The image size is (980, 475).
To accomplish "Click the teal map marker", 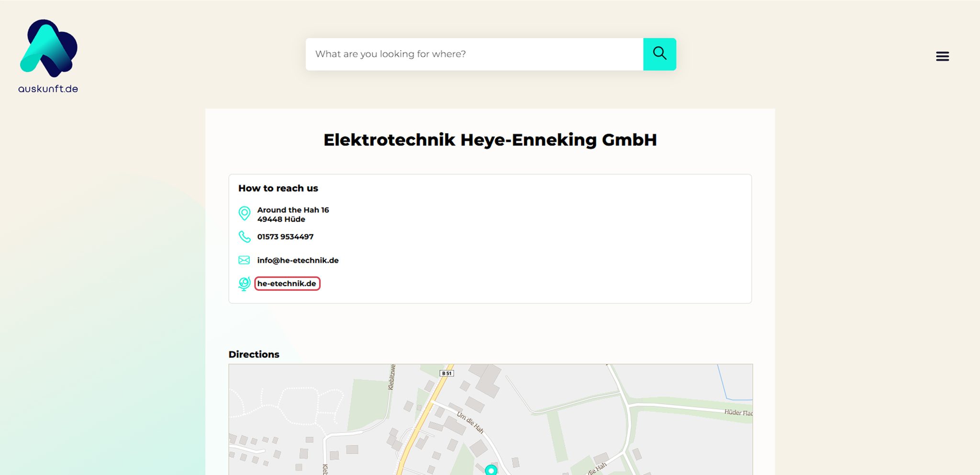I will (491, 470).
